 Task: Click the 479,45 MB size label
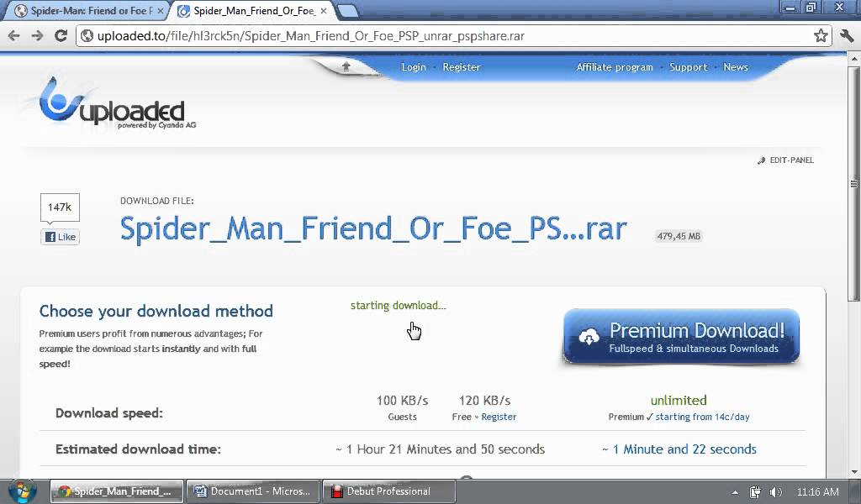679,236
